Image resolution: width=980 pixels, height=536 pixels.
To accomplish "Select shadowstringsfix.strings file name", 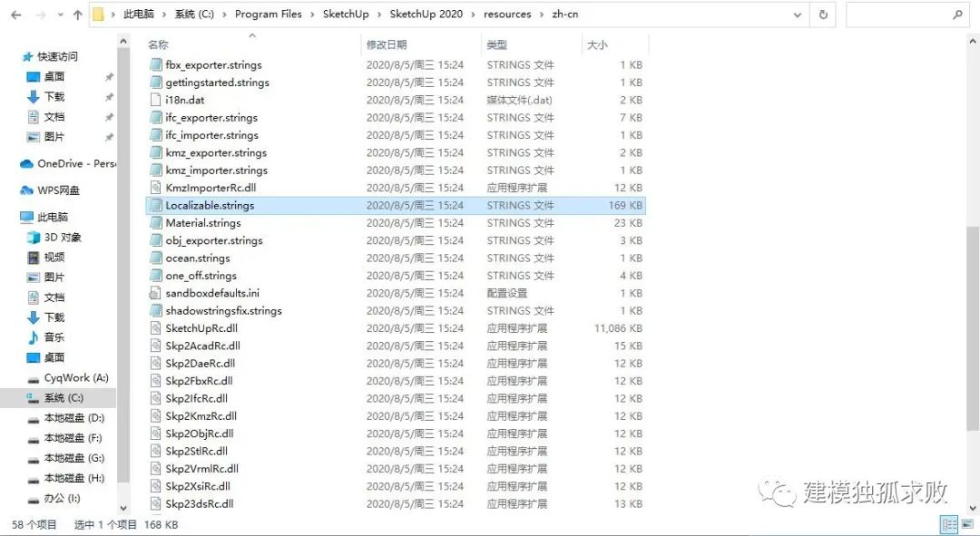I will click(x=224, y=310).
